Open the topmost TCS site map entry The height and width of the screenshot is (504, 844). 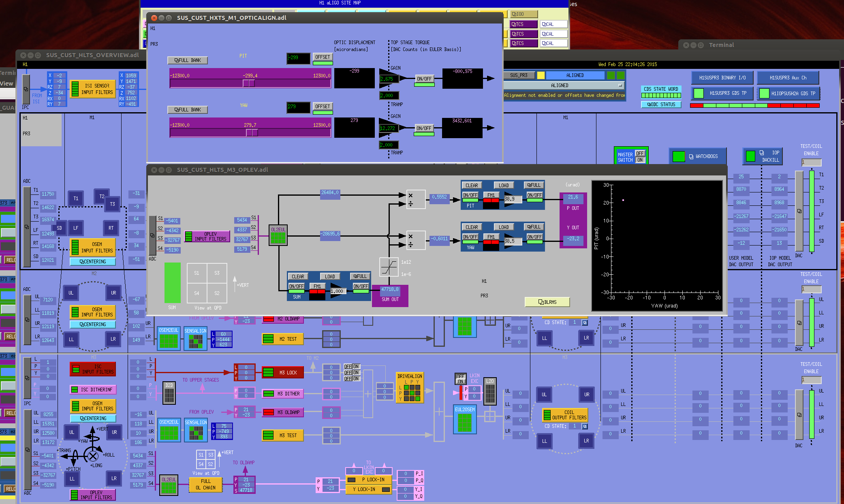[x=524, y=24]
